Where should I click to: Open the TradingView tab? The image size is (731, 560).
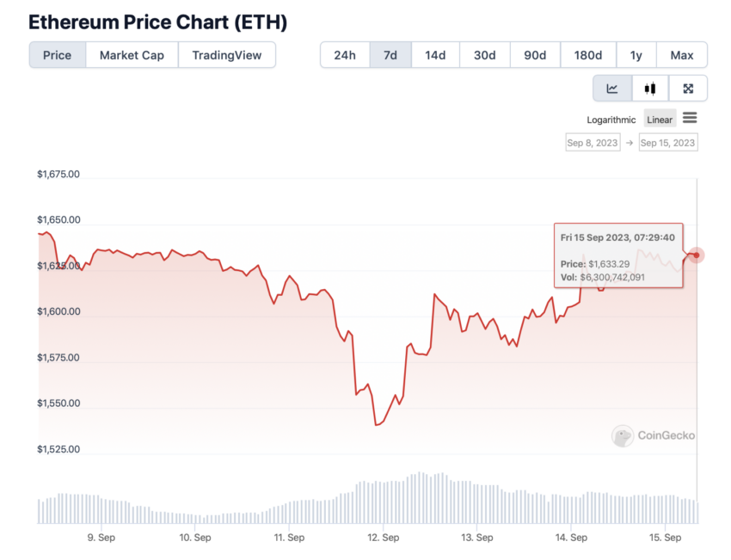226,55
